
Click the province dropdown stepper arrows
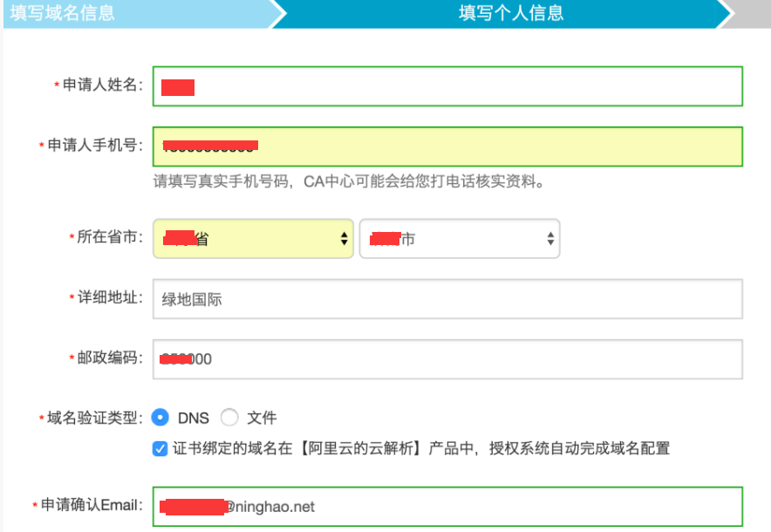click(344, 238)
